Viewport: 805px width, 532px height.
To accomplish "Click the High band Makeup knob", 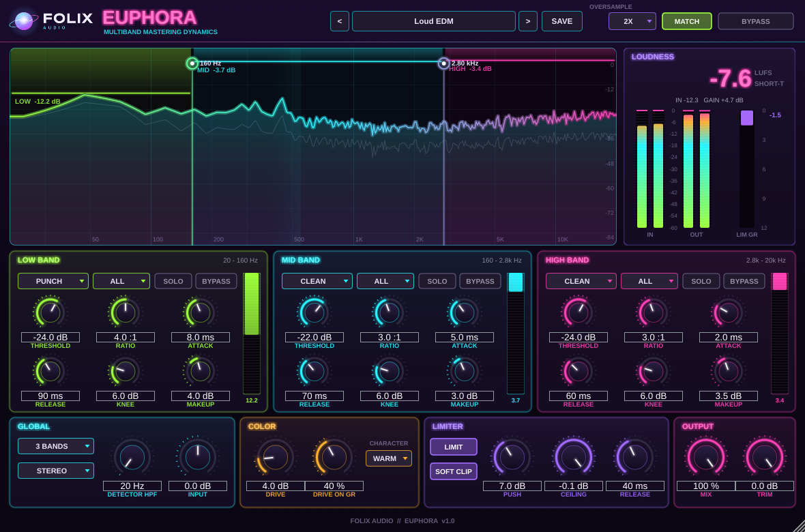I will [728, 371].
